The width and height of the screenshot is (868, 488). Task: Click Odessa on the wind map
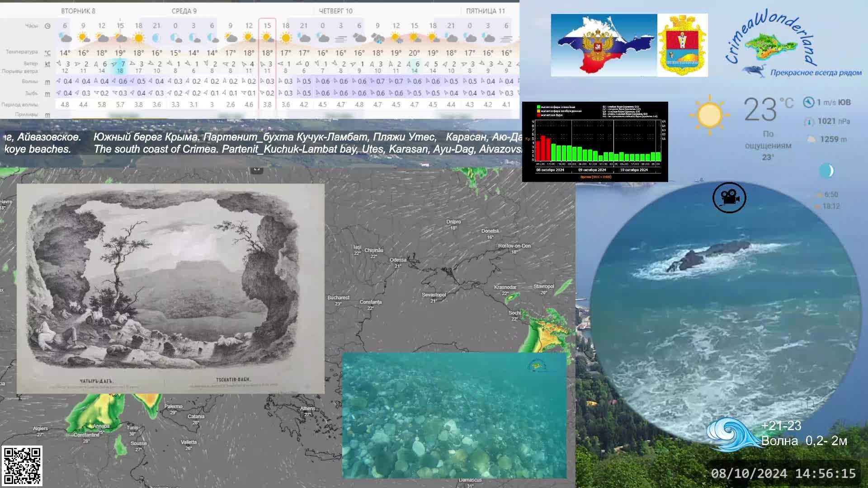[398, 260]
